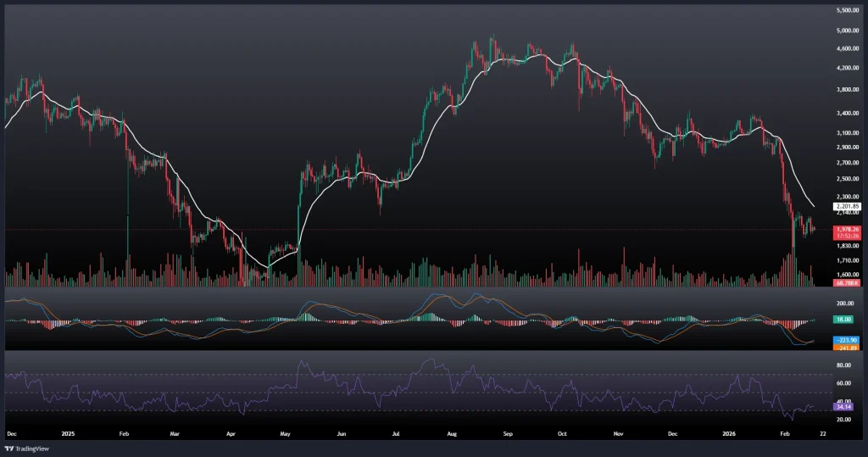Select the May month label on time axis

click(x=287, y=432)
